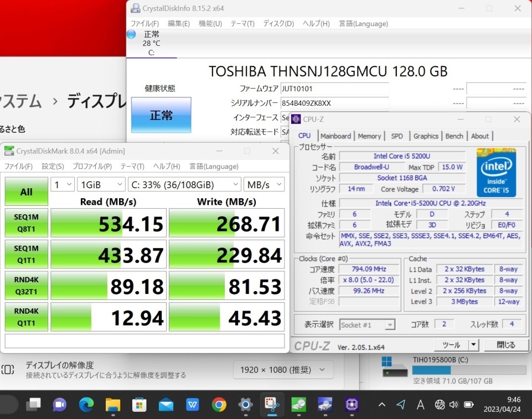Open CrystalDiskInfo 編集(E) menu
The height and width of the screenshot is (419, 532).
179,23
